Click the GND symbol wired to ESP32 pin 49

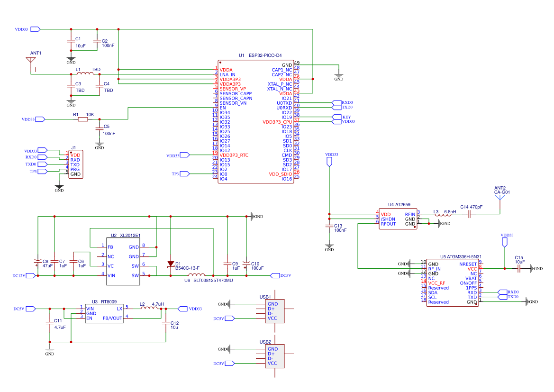[x=338, y=76]
